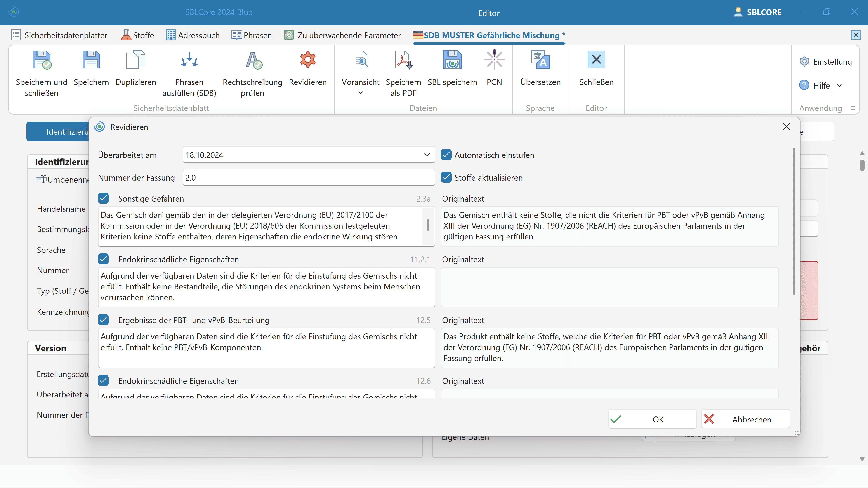Run Phrasen ausfüllen (SDB)
The height and width of the screenshot is (488, 868).
pos(189,60)
